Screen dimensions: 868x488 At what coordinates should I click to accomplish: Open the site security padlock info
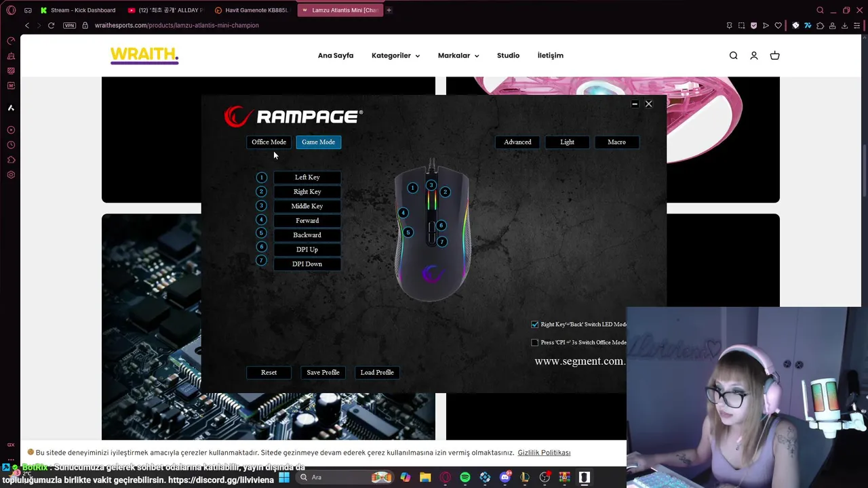85,25
